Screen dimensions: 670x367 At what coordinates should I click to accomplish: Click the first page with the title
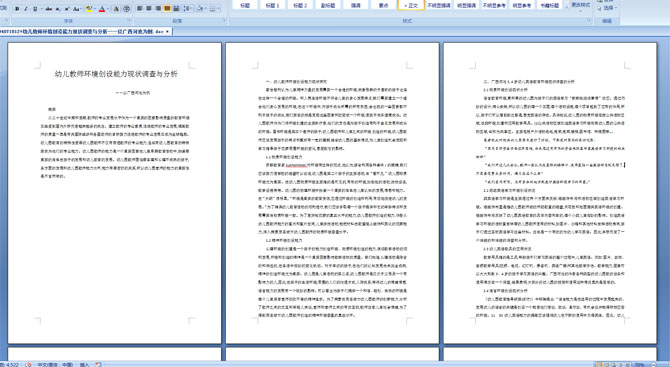click(x=115, y=193)
